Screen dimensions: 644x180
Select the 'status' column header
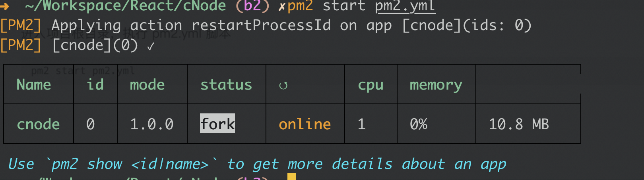click(x=226, y=84)
